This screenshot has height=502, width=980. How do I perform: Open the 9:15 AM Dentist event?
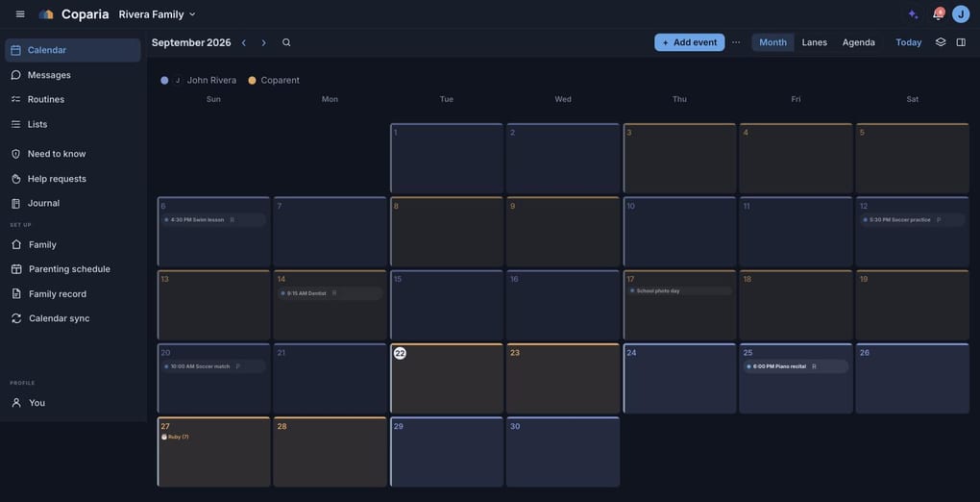point(330,293)
